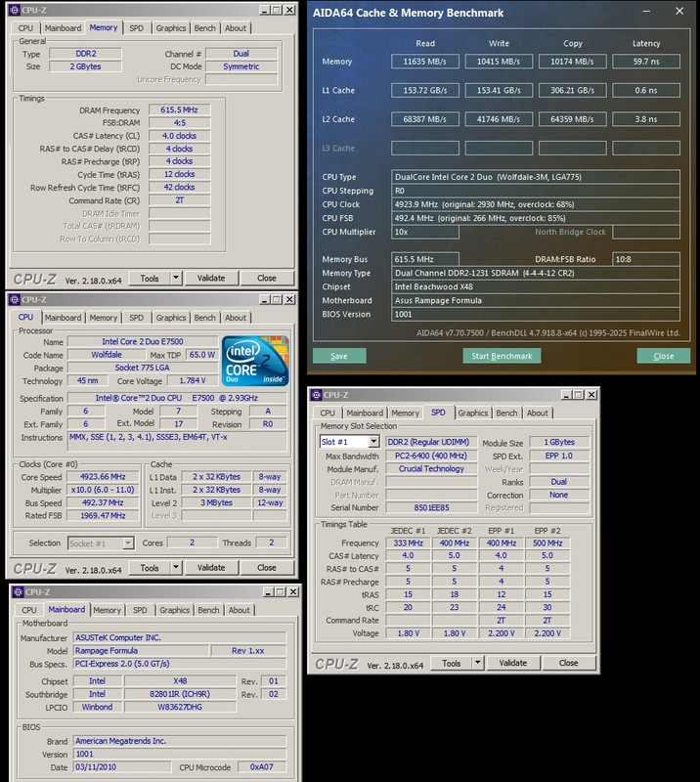Click the green Close button in AIDA64

pos(664,356)
